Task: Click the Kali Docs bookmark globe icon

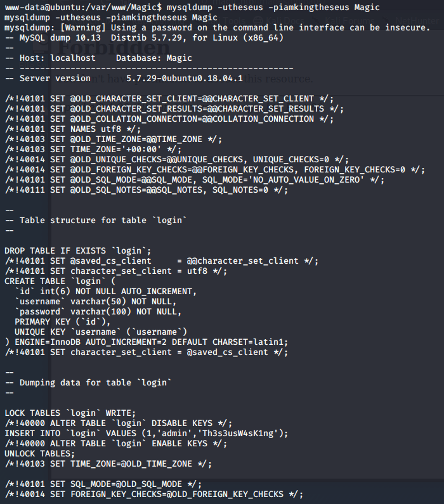Action: pyautogui.click(x=258, y=21)
